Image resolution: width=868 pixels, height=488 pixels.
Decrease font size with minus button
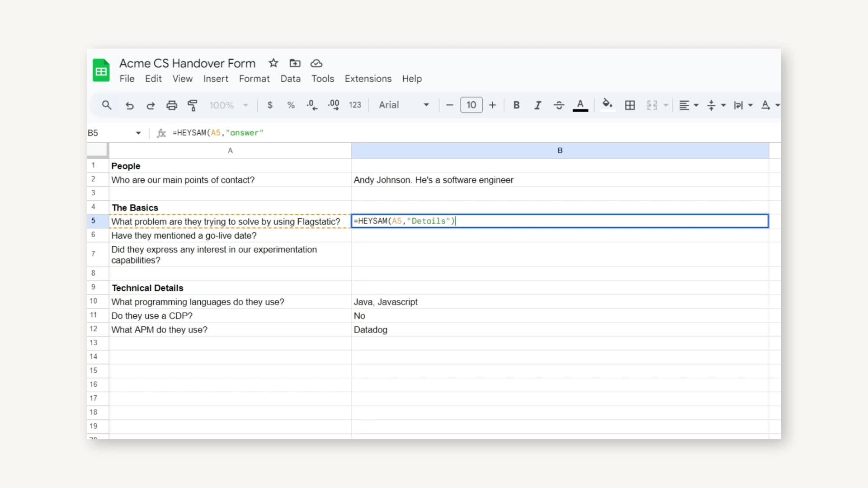(449, 105)
